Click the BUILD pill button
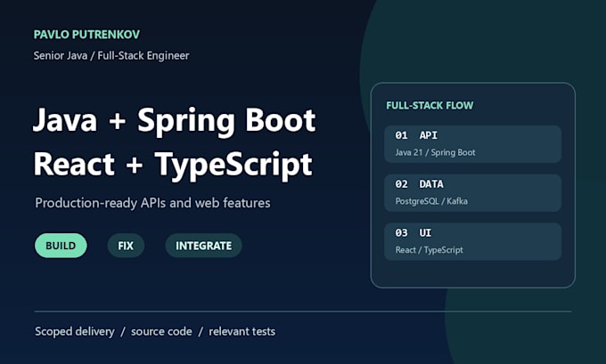 61,246
